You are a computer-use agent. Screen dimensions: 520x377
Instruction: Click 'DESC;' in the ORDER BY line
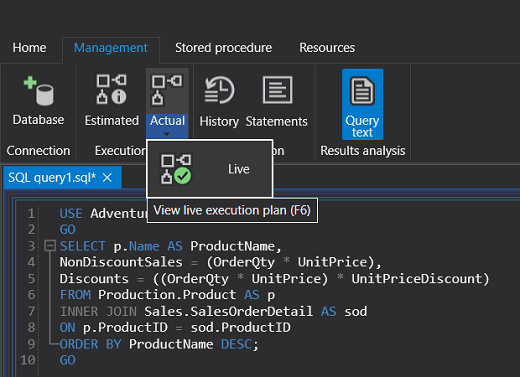(240, 344)
